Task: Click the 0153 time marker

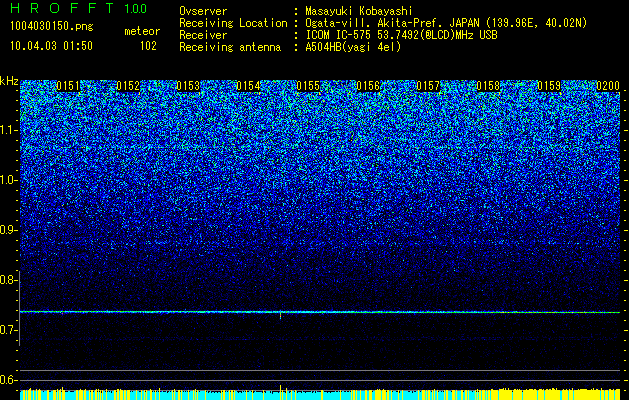Action: coord(188,86)
